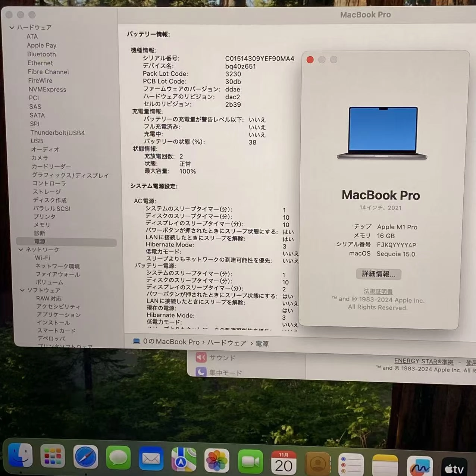Select Bluetooth in the hardware sidebar
Viewport: 476px width, 476px height.
pyautogui.click(x=41, y=54)
